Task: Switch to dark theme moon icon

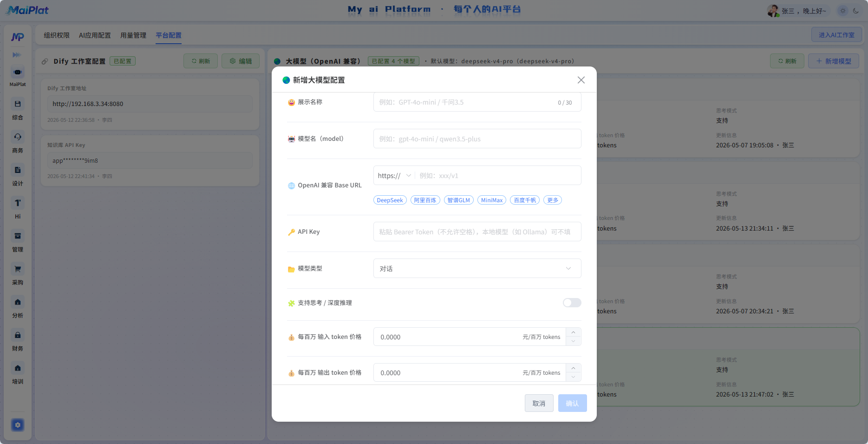Action: 856,11
